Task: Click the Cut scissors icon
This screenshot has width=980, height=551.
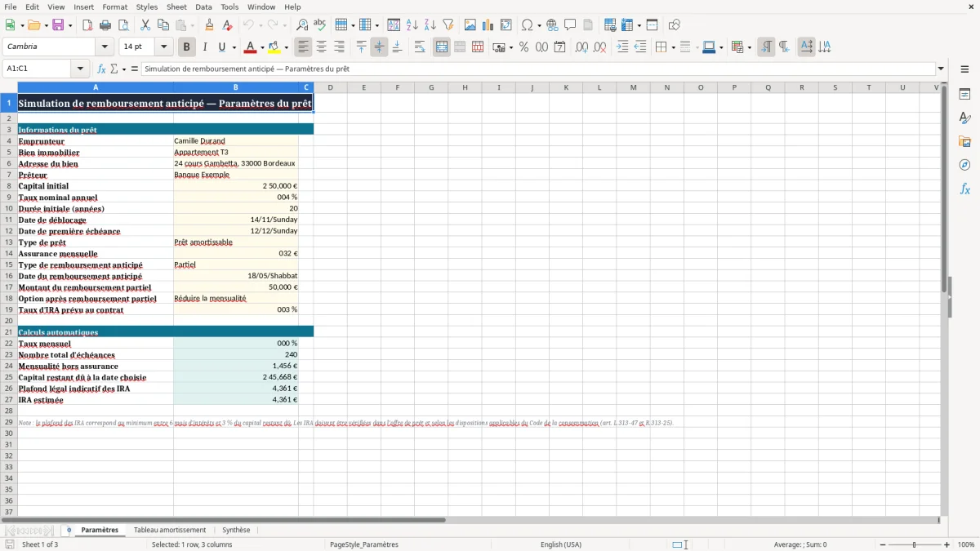Action: [145, 25]
